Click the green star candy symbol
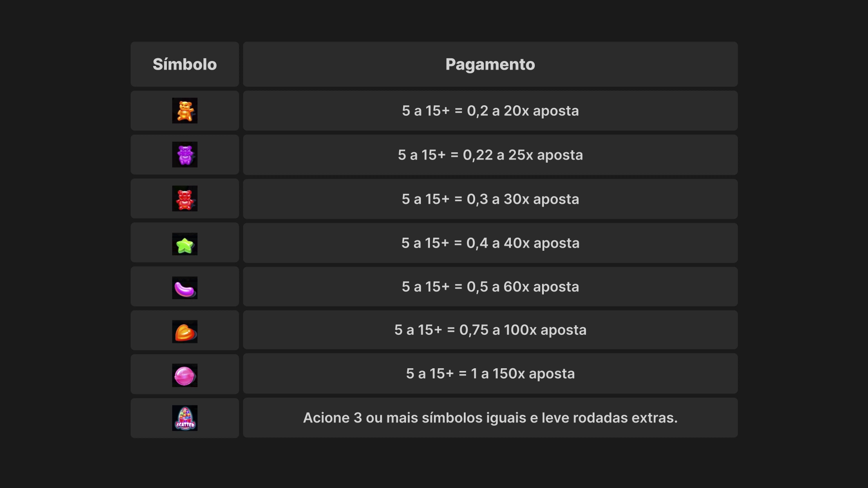 pos(184,244)
